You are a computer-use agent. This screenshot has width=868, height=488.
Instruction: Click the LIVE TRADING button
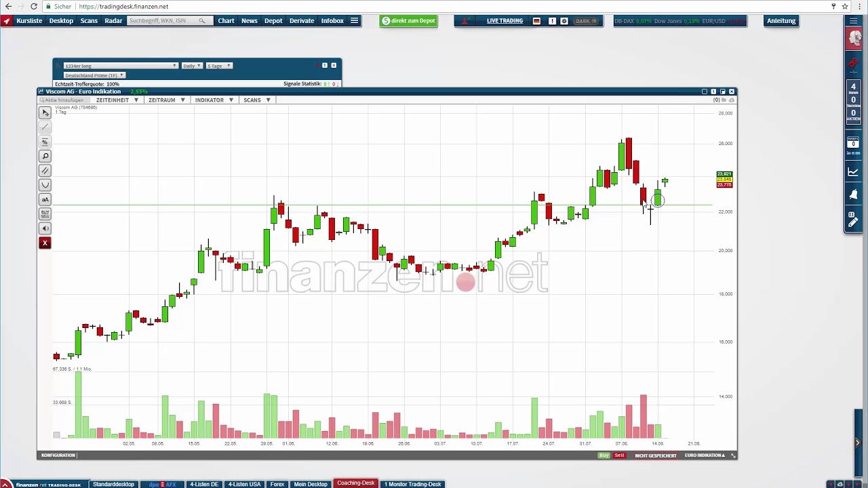click(505, 21)
